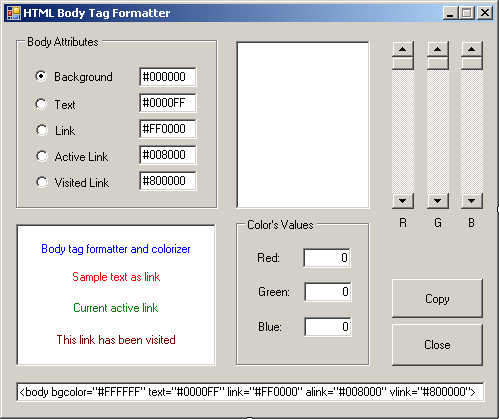Click the 'G' label under second slider

pos(438,223)
